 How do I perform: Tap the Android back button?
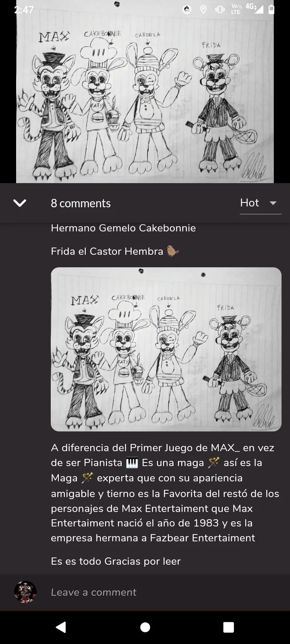(61, 627)
